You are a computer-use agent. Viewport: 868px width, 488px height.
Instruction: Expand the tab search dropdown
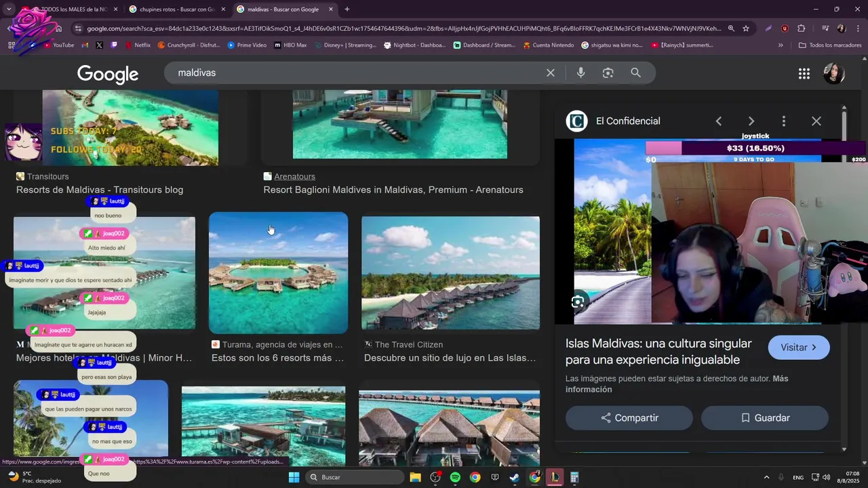[x=9, y=9]
